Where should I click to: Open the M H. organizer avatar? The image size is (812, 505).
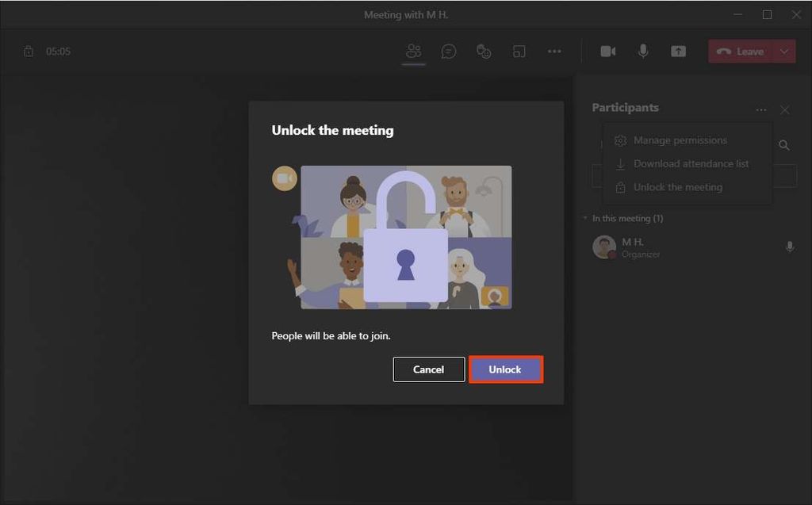click(x=603, y=247)
